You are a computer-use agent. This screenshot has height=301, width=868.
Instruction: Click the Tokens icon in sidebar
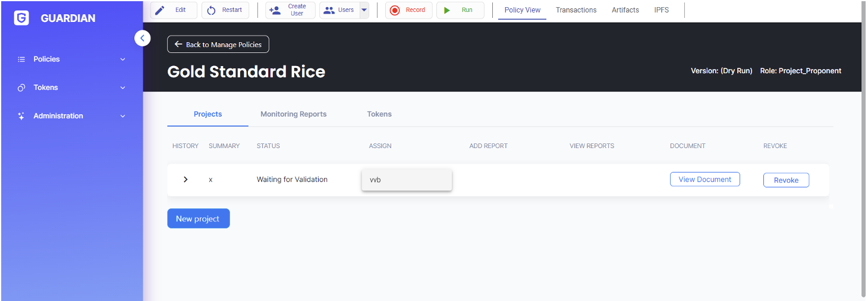tap(21, 87)
